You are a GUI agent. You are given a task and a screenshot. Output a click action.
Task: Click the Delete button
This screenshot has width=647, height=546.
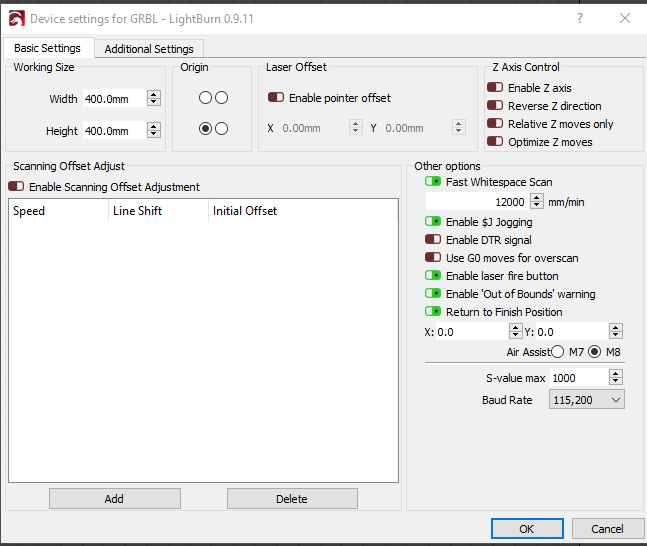[x=292, y=499]
